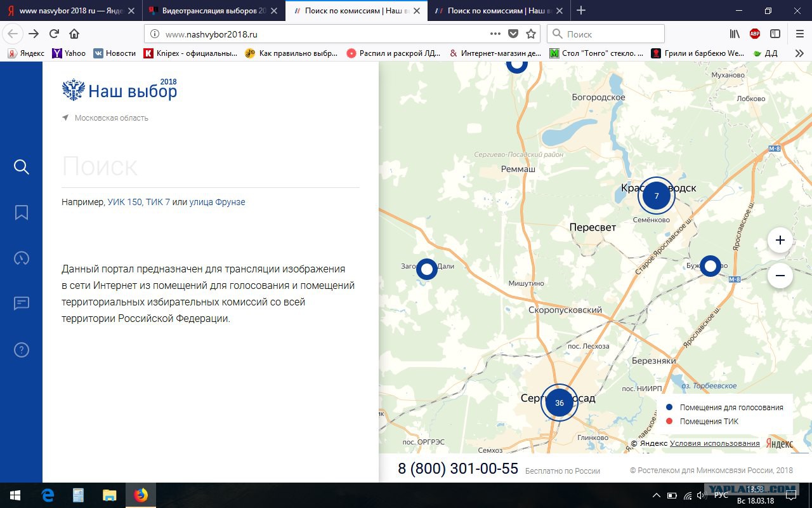Show hidden system tray icons
Image resolution: width=812 pixels, height=508 pixels.
click(657, 495)
